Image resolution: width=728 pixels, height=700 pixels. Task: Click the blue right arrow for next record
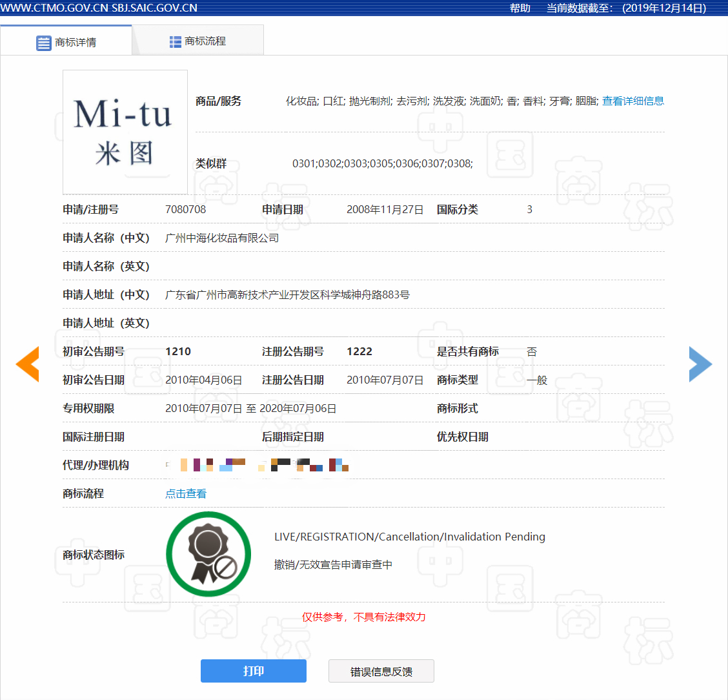coord(700,364)
